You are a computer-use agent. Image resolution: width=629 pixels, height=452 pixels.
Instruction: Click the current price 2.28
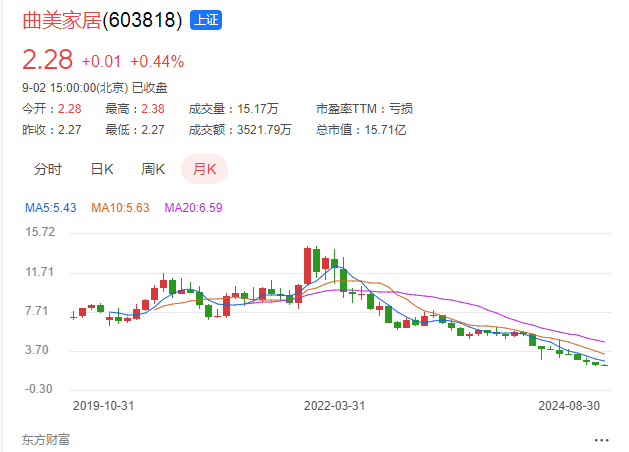pyautogui.click(x=47, y=59)
